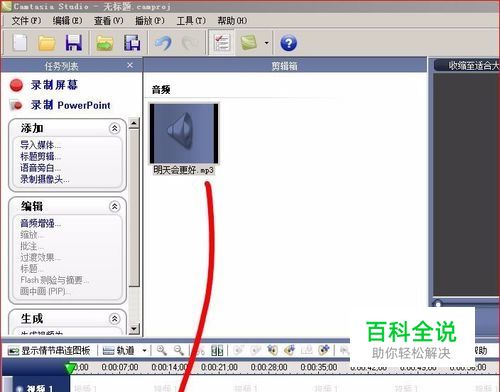Open help with the blue question mark icon
500x392 pixels.
point(288,43)
